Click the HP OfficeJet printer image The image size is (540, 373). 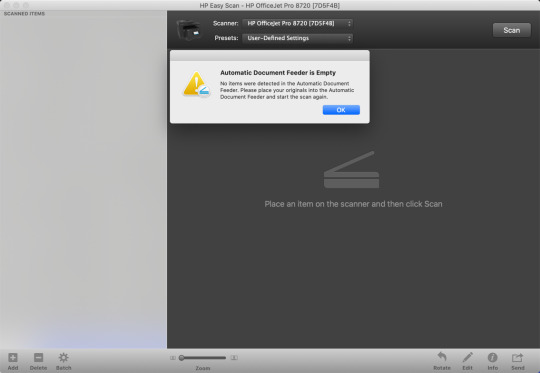coord(188,30)
